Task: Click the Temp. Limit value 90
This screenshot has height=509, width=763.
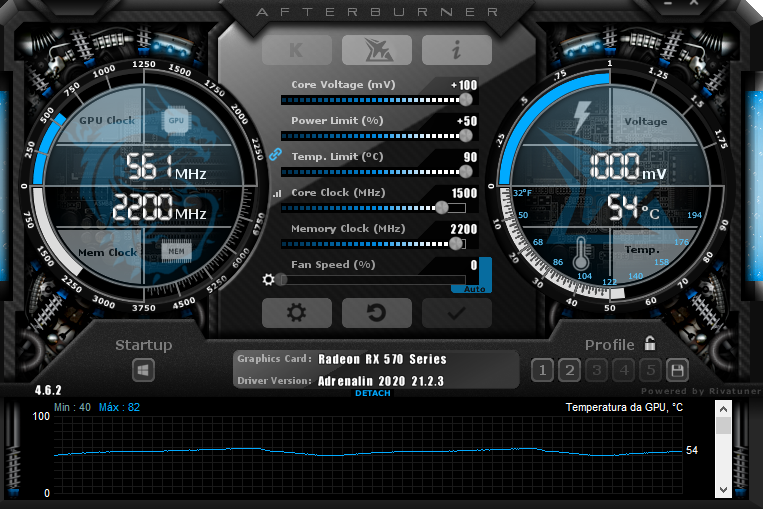Action: click(470, 157)
